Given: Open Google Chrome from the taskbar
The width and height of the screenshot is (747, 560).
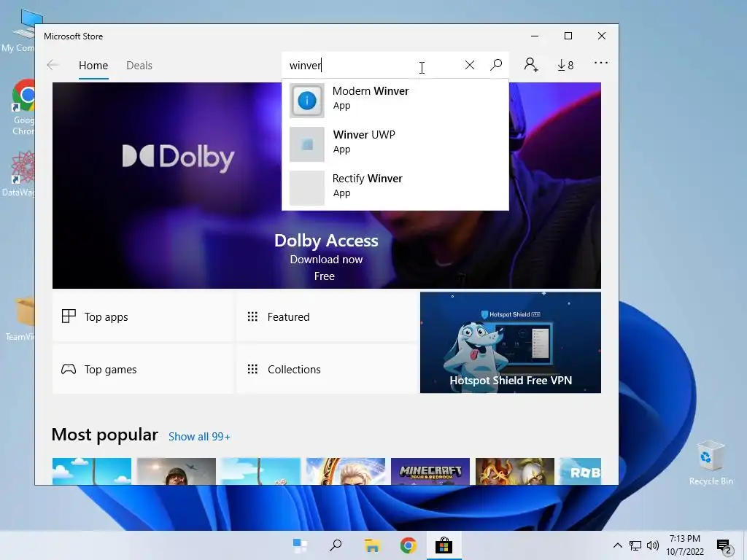Looking at the screenshot, I should (408, 545).
